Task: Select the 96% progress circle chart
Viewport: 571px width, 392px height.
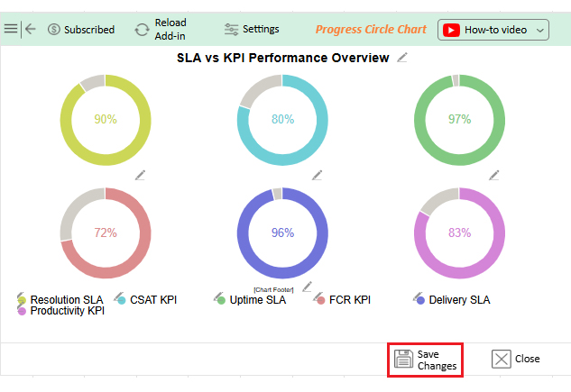Action: pos(282,232)
